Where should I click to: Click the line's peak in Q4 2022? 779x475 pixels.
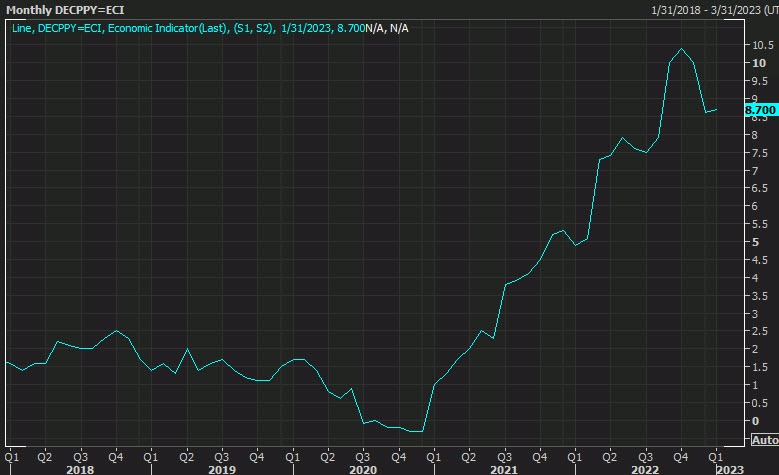tap(681, 49)
